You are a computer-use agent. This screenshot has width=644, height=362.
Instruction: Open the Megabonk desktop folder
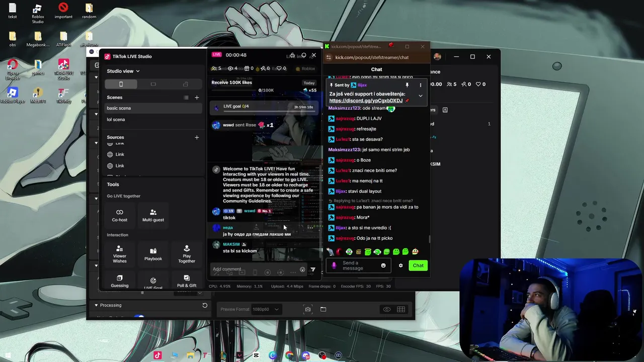click(x=38, y=39)
